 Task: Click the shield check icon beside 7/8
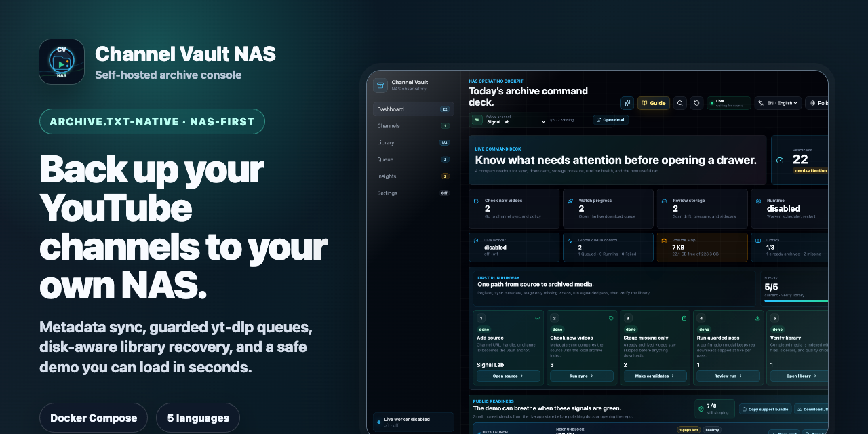(x=701, y=409)
